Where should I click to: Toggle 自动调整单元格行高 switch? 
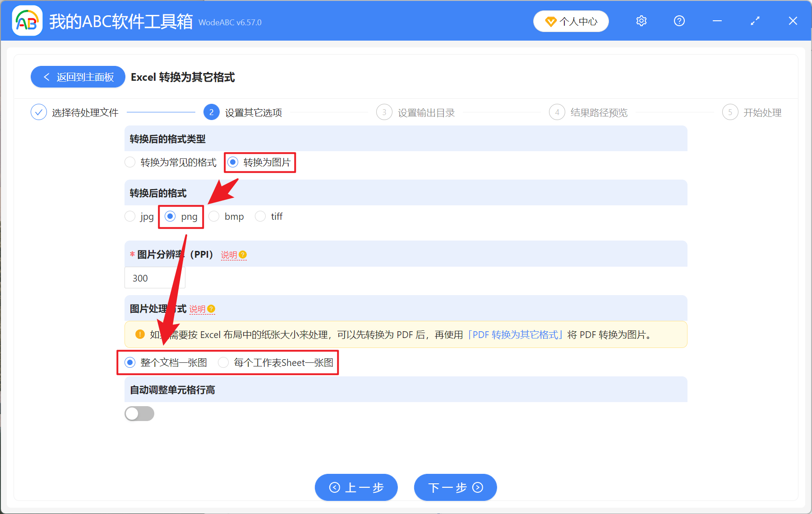point(139,413)
